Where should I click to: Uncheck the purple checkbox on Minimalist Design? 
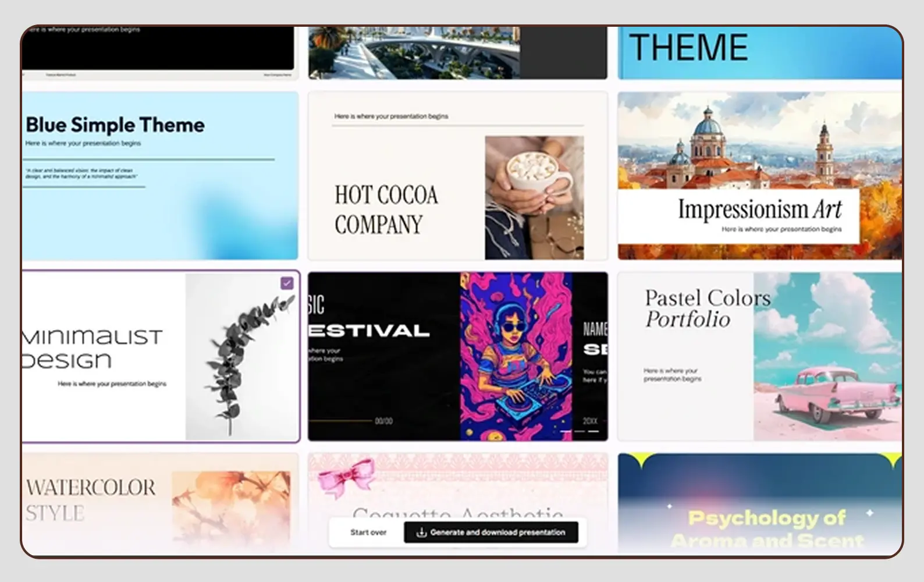pos(287,283)
